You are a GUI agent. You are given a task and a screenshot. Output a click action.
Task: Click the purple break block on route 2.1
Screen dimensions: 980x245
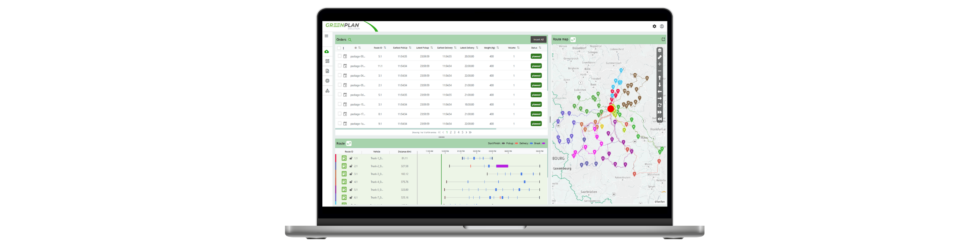pos(502,166)
